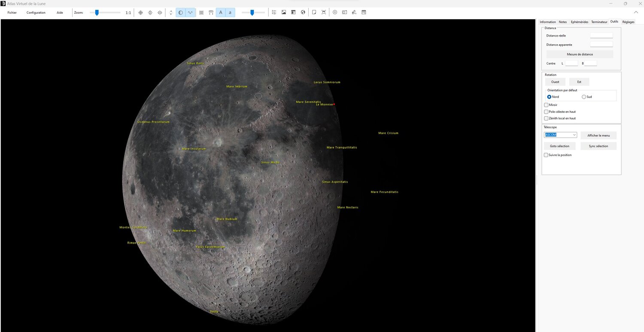644x332 pixels.
Task: Toggle the wave-shaped libration icon
Action: [x=190, y=12]
